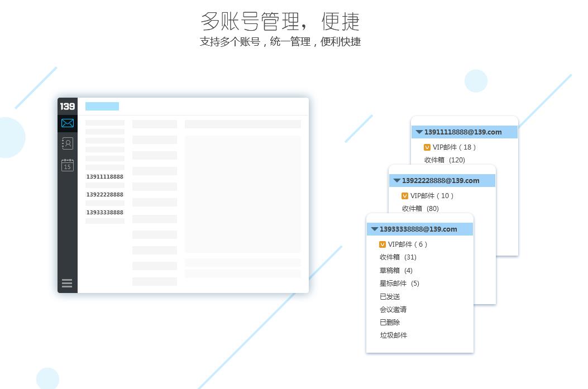Select the blue highlighted tab at window top

pos(102,107)
